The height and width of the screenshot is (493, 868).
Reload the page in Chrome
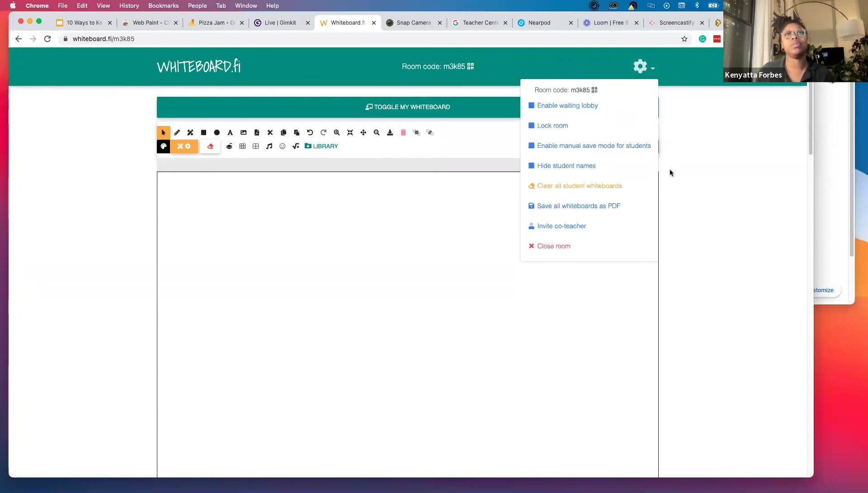click(47, 39)
